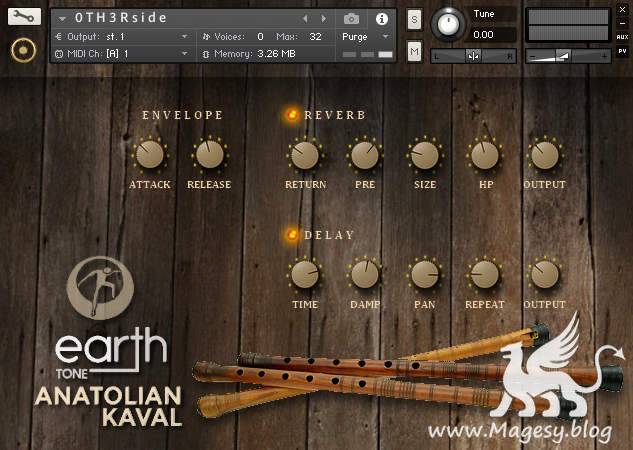The height and width of the screenshot is (450, 633).
Task: Click the reverb HP knob
Action: [x=485, y=155]
